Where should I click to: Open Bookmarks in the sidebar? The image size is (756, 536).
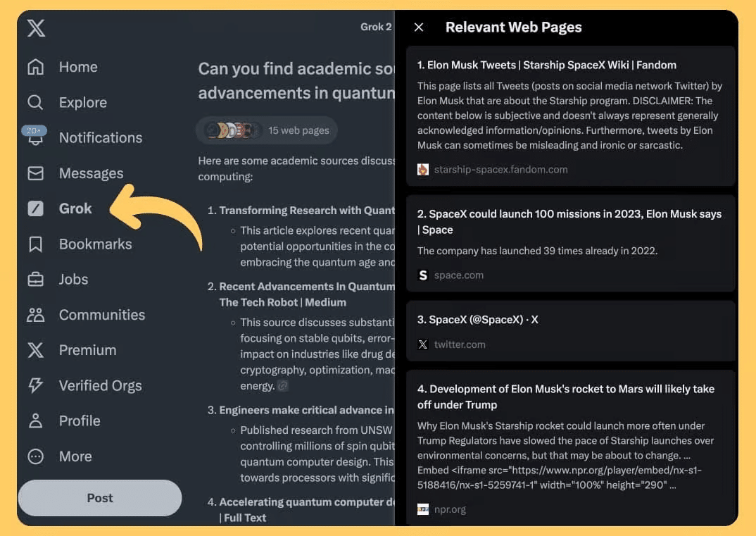click(x=96, y=244)
